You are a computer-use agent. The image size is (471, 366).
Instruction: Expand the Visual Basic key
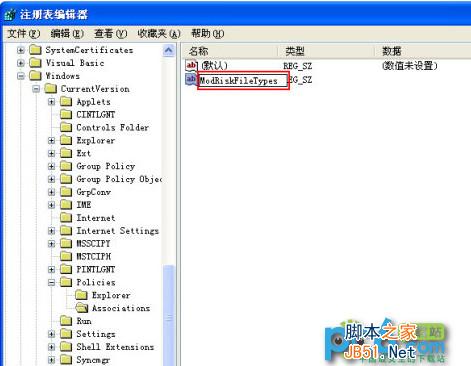tap(21, 63)
